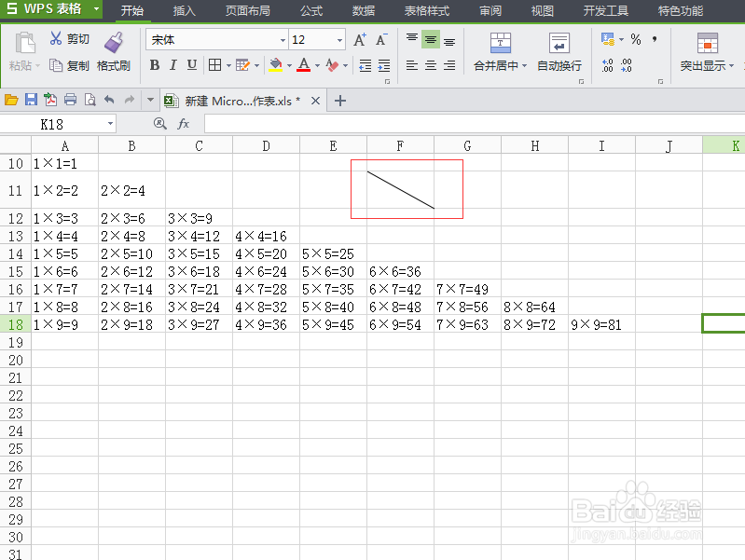Apply percent style format
This screenshot has width=745, height=560.
coord(636,39)
